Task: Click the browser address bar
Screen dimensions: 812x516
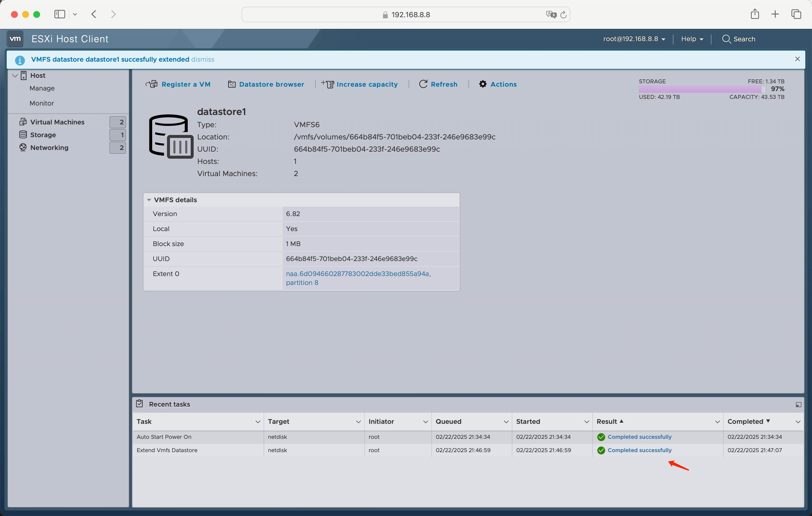Action: (x=406, y=14)
